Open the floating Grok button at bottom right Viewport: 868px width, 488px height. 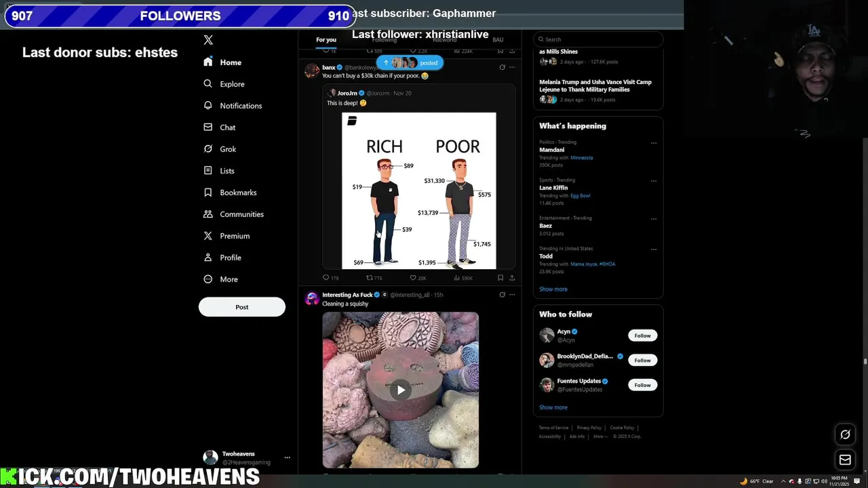(x=845, y=434)
